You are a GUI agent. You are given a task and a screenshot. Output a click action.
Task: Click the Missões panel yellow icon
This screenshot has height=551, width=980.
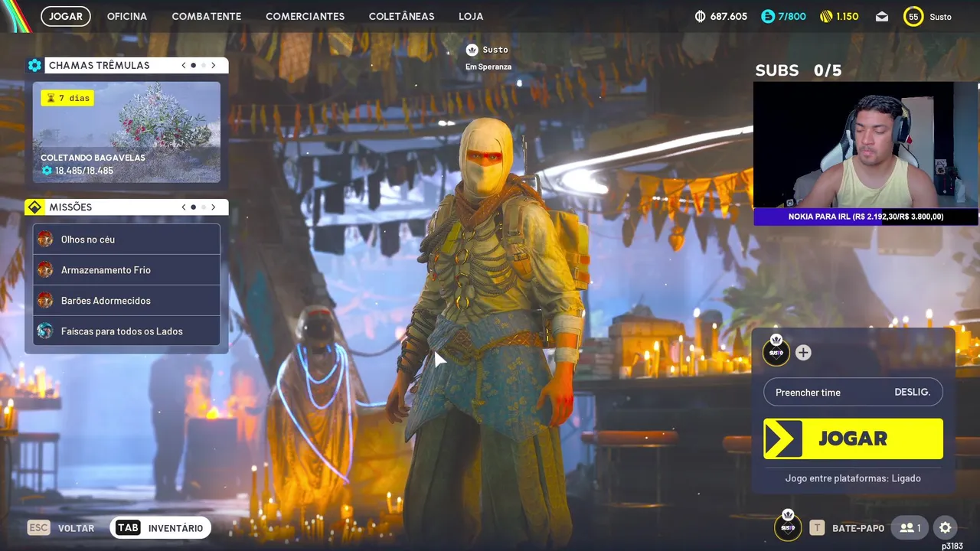pos(34,207)
